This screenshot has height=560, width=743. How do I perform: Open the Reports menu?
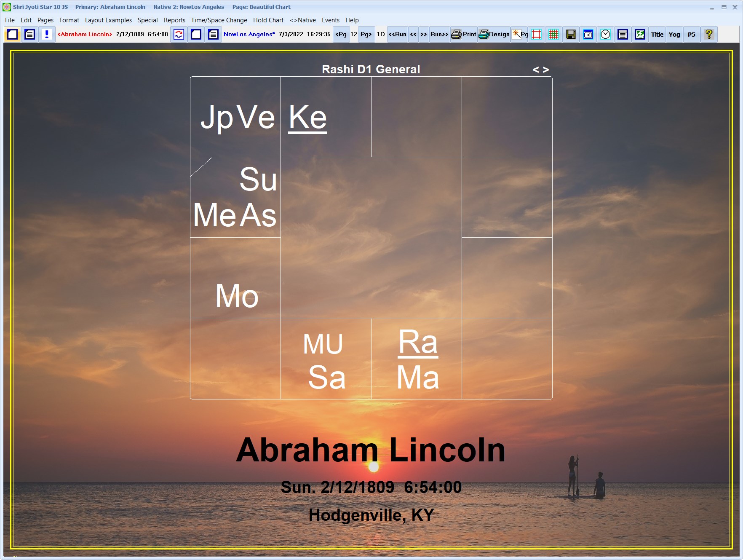(174, 20)
